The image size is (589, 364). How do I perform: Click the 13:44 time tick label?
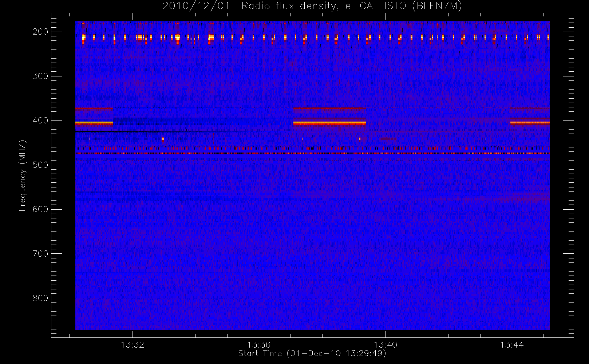pyautogui.click(x=512, y=345)
